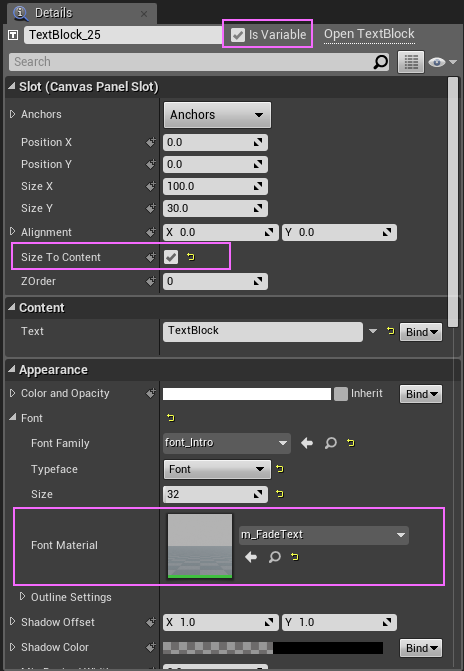Click the white Color and Opacity swatch
464x671 pixels.
pos(247,394)
